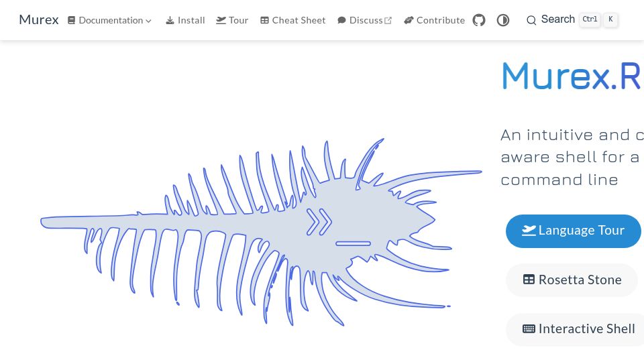The height and width of the screenshot is (362, 644).
Task: Click the Install download icon
Action: pos(170,21)
